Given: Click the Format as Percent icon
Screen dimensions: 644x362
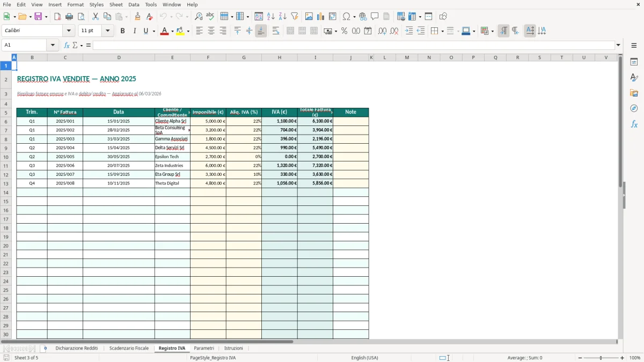Looking at the screenshot, I should coord(344,31).
